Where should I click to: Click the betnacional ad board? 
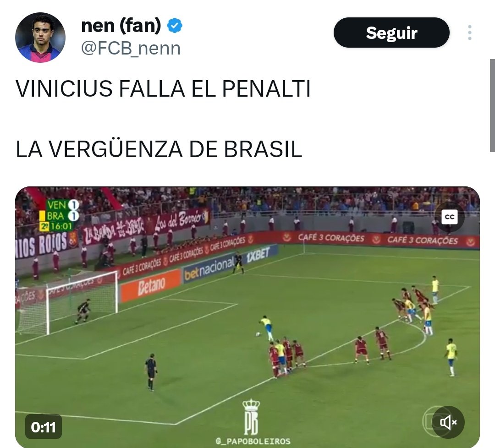[x=209, y=268]
